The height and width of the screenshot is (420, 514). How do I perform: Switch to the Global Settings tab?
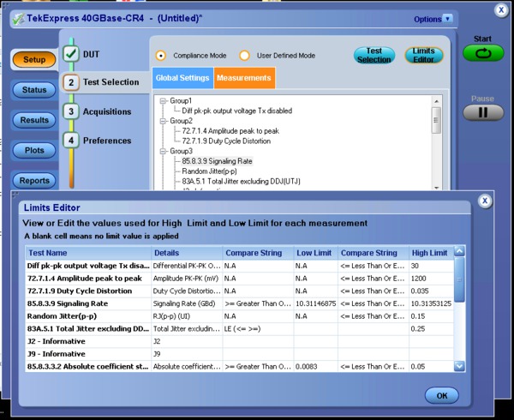(x=182, y=78)
